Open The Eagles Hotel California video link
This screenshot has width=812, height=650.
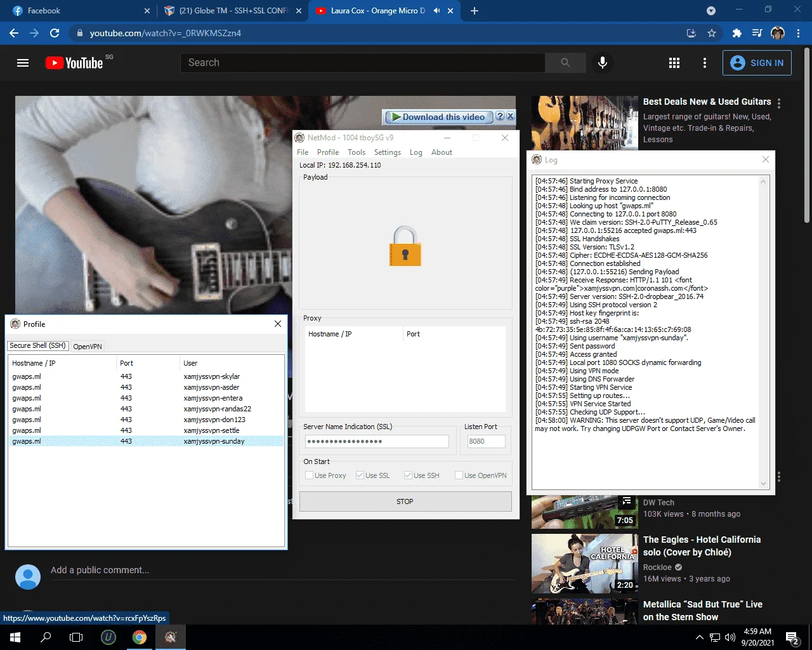point(702,546)
